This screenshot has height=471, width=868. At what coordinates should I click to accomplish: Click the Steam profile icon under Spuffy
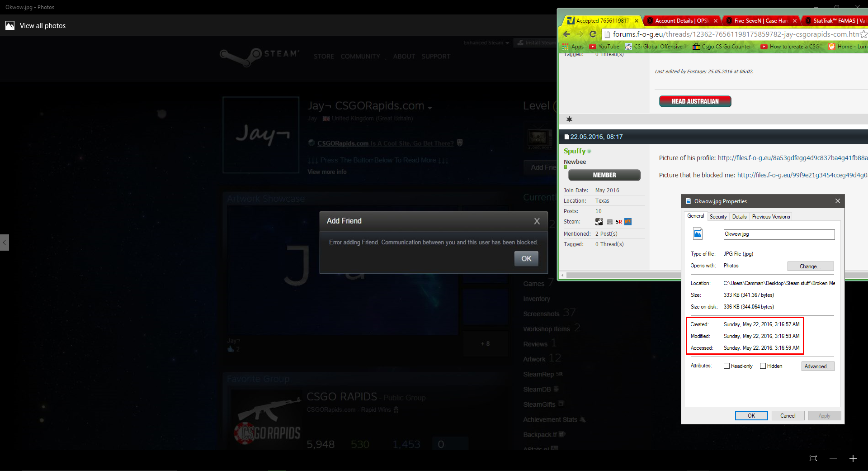click(599, 222)
